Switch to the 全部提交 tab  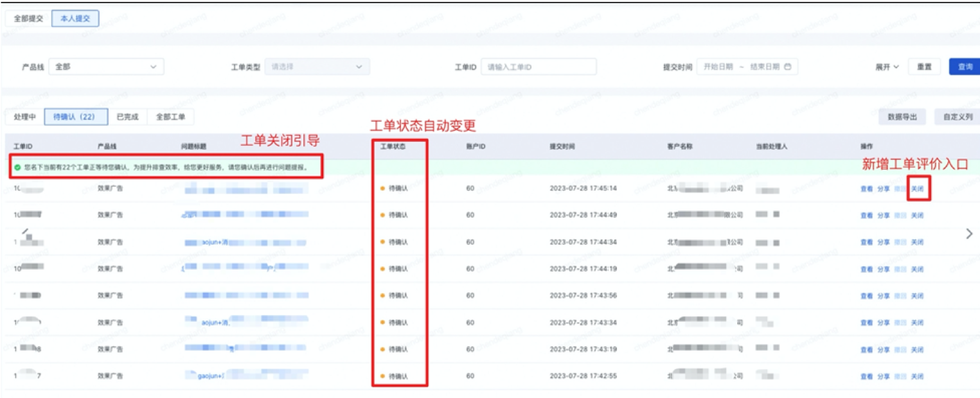[x=29, y=19]
